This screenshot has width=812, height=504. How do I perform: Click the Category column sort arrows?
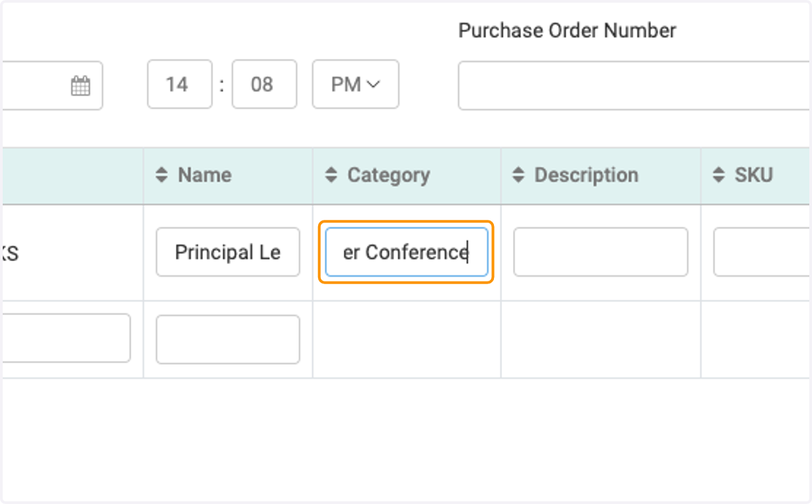tap(330, 175)
